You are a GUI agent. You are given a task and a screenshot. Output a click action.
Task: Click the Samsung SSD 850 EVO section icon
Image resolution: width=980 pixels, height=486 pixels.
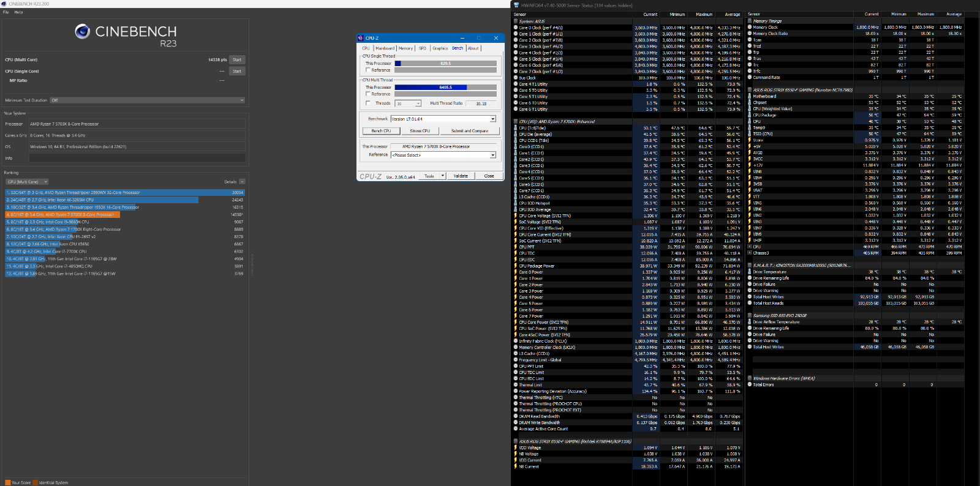[750, 316]
